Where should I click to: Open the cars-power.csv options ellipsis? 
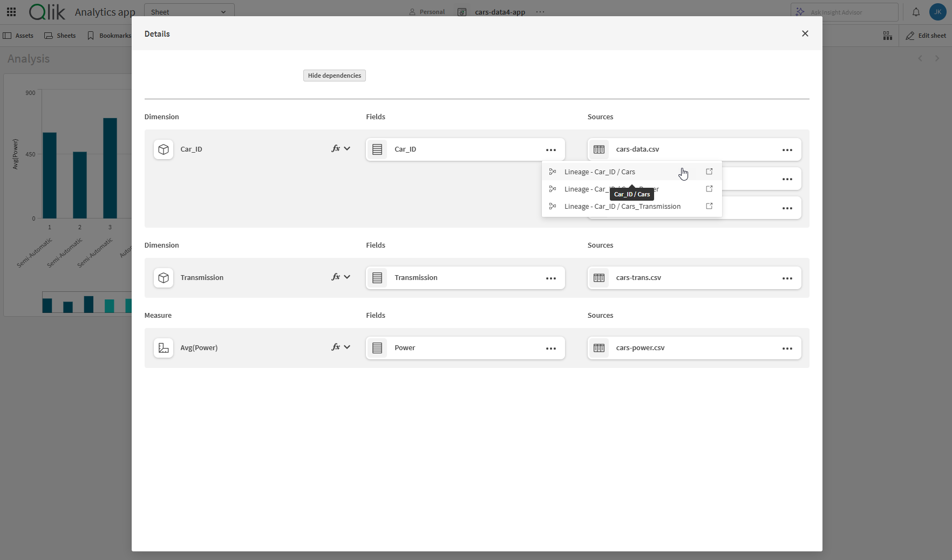click(x=787, y=348)
